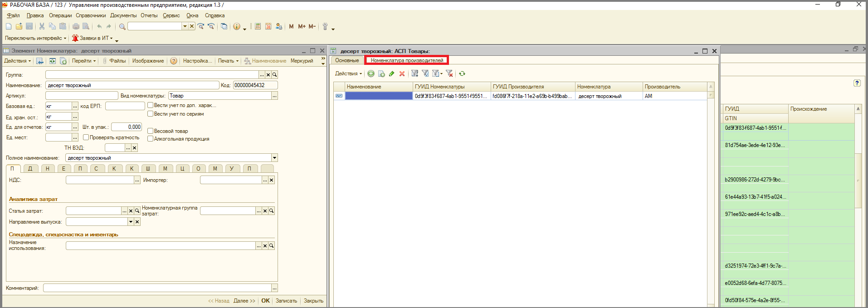Toggle the Алкогольная продукция checkbox

[x=151, y=139]
